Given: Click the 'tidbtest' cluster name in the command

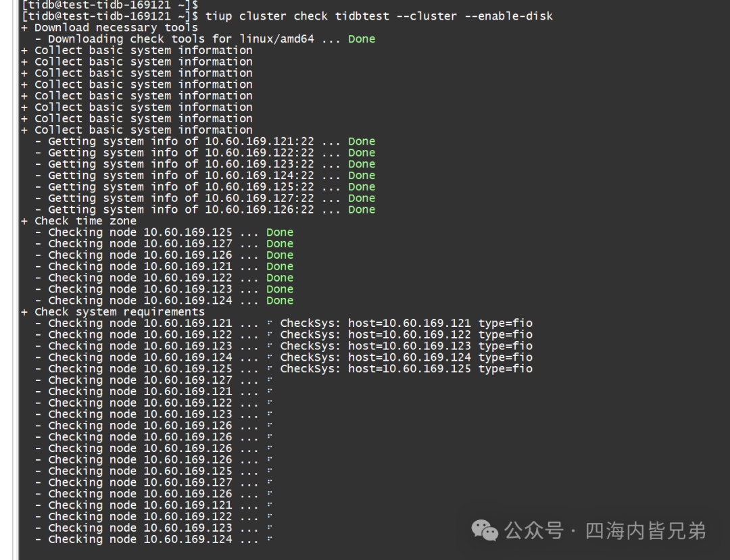Looking at the screenshot, I should [x=362, y=16].
